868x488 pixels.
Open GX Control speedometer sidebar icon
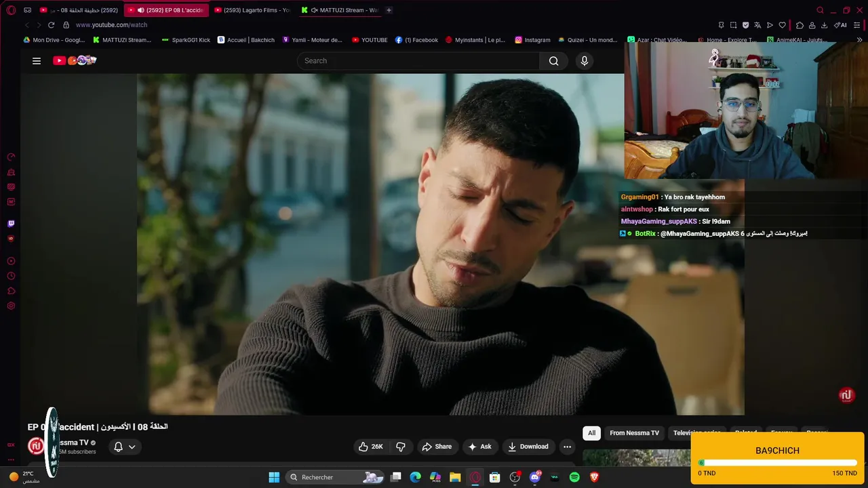[x=11, y=157]
